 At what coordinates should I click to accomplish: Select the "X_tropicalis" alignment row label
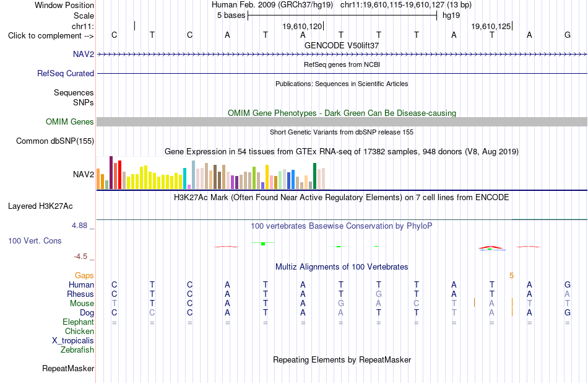(x=73, y=341)
